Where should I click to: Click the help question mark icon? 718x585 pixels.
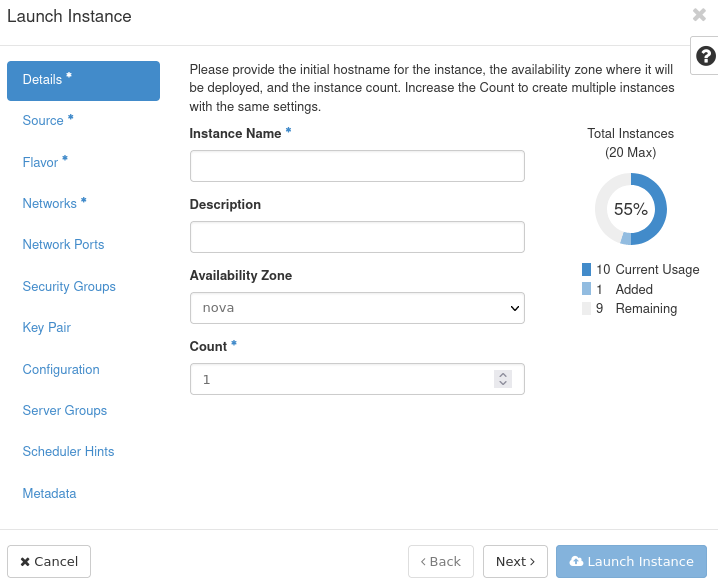pyautogui.click(x=704, y=55)
